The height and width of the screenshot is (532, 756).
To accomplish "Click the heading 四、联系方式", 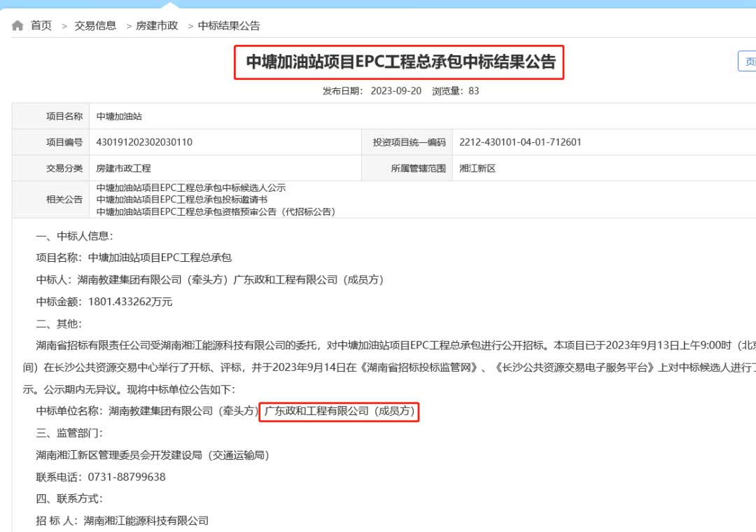I will (69, 498).
